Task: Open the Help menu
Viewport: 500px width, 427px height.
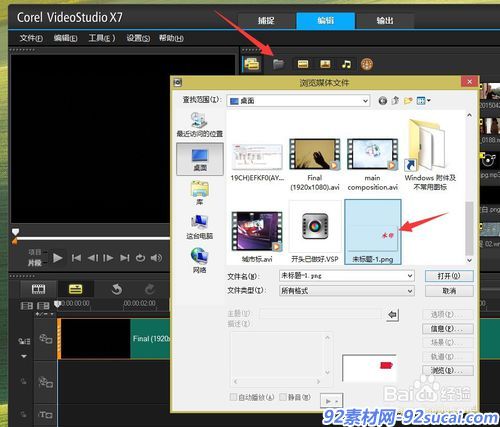Action: click(x=171, y=38)
